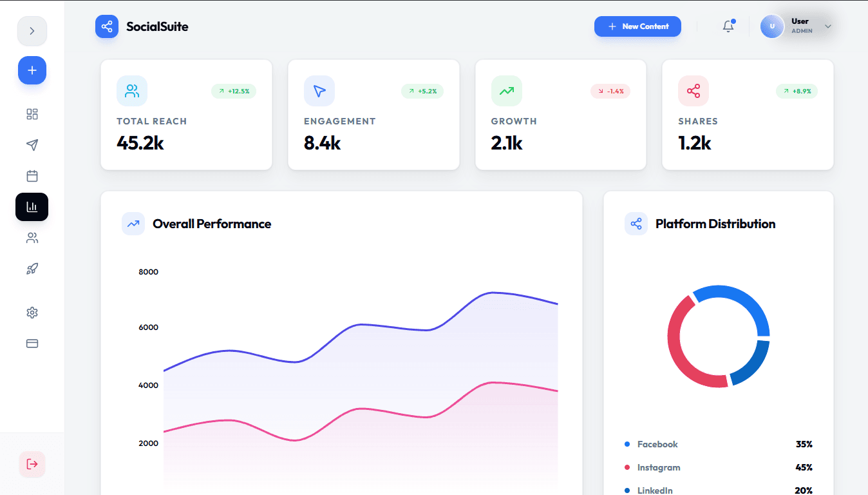Open the notifications bell
The width and height of the screenshot is (868, 495).
tap(728, 26)
